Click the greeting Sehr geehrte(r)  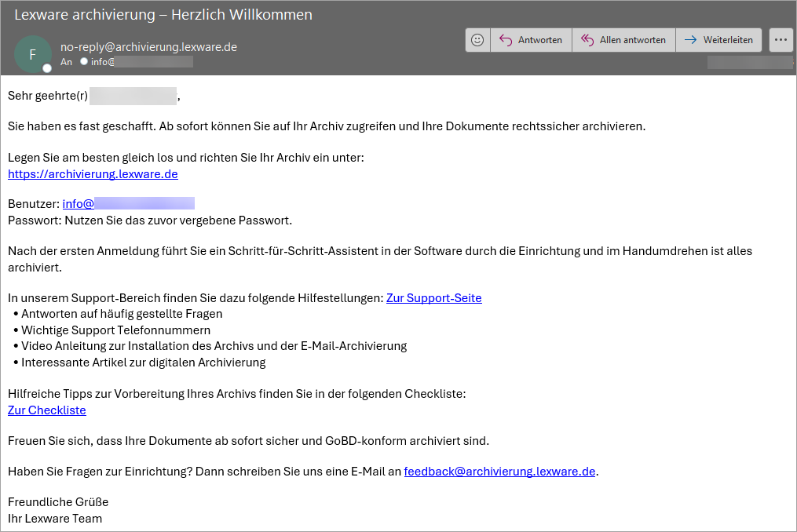pyautogui.click(x=48, y=96)
